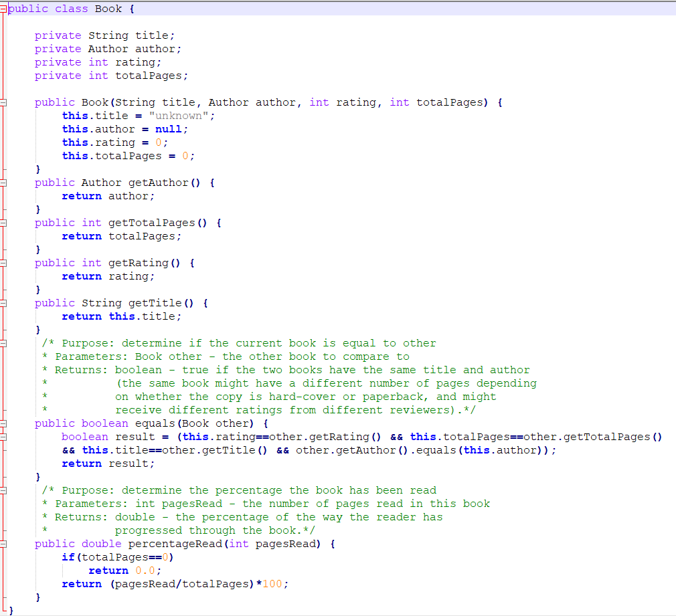
Task: Collapse the getTotalPages method fold
Action: pyautogui.click(x=5, y=222)
